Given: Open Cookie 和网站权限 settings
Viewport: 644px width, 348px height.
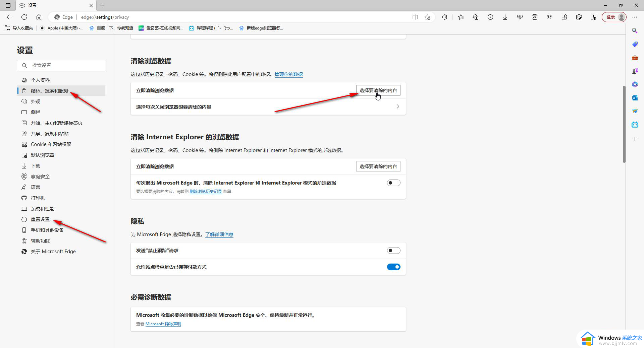Looking at the screenshot, I should tap(61, 144).
